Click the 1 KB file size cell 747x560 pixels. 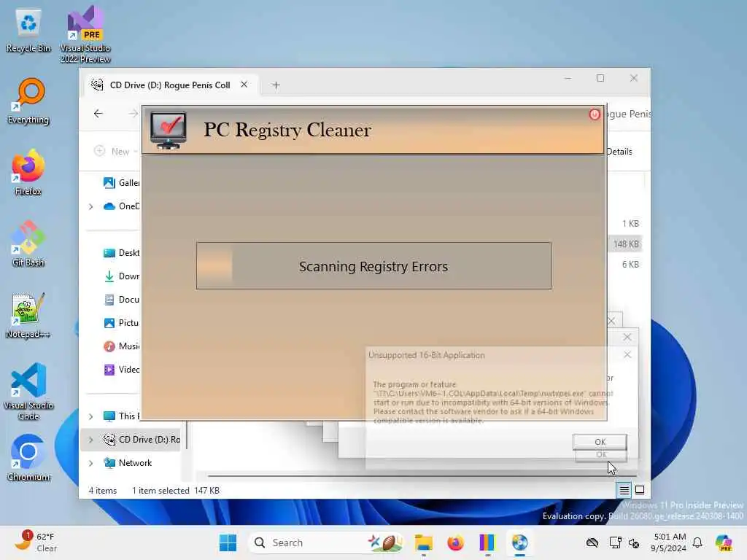tap(630, 223)
